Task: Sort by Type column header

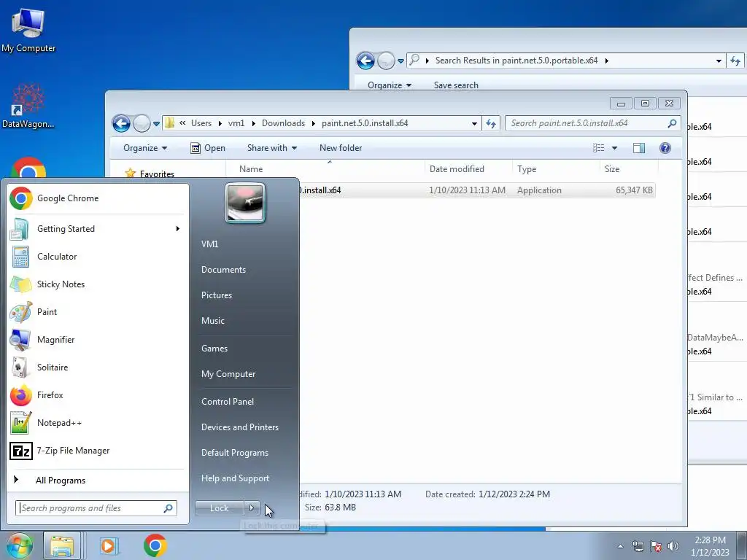Action: point(556,169)
